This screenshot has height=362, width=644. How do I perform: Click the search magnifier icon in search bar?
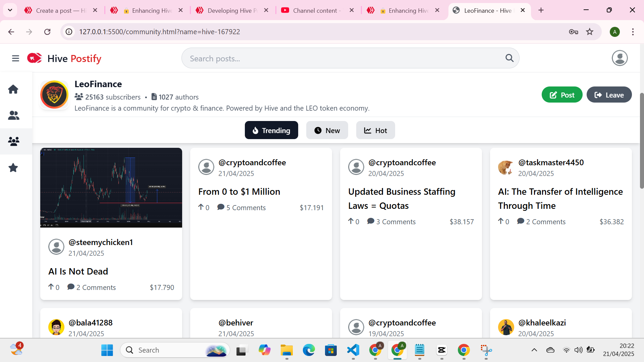(509, 58)
